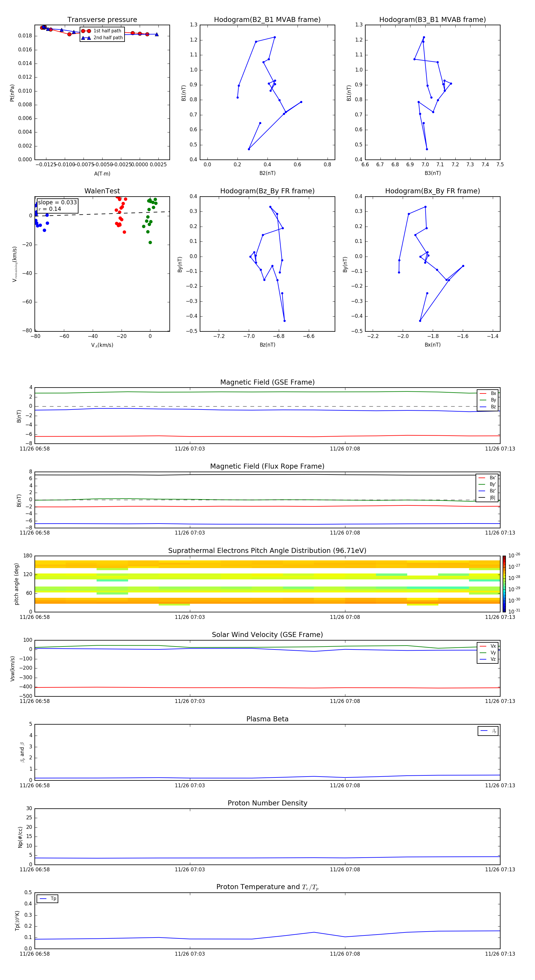This screenshot has height=980, width=535.
Task: Click the By' legend entry
Action: coord(487,484)
